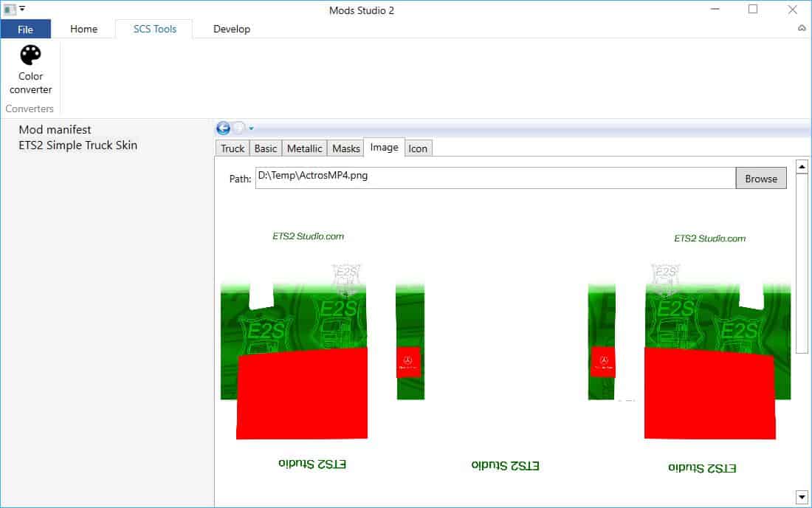812x508 pixels.
Task: Click the back navigation arrow
Action: point(223,128)
